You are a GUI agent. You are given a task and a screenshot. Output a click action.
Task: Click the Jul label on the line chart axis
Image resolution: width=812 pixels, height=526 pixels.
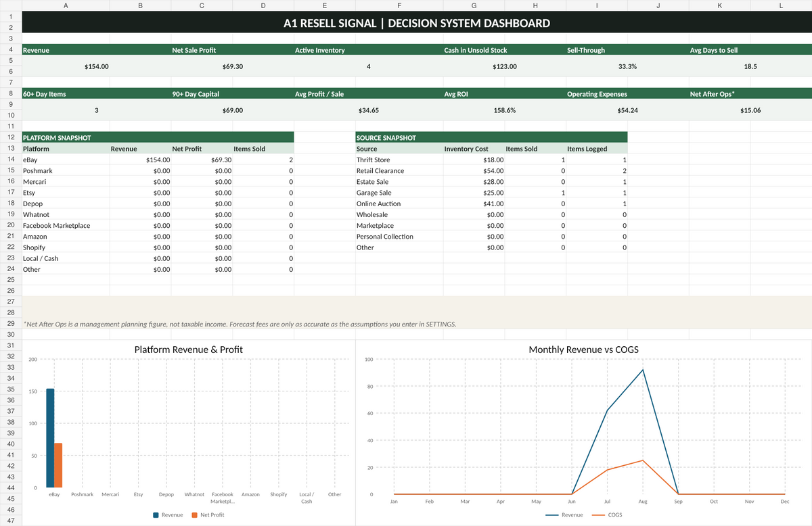607,502
